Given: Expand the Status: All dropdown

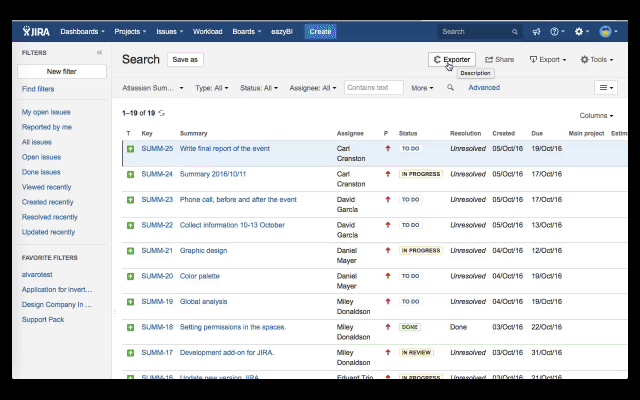Looking at the screenshot, I should pos(258,88).
